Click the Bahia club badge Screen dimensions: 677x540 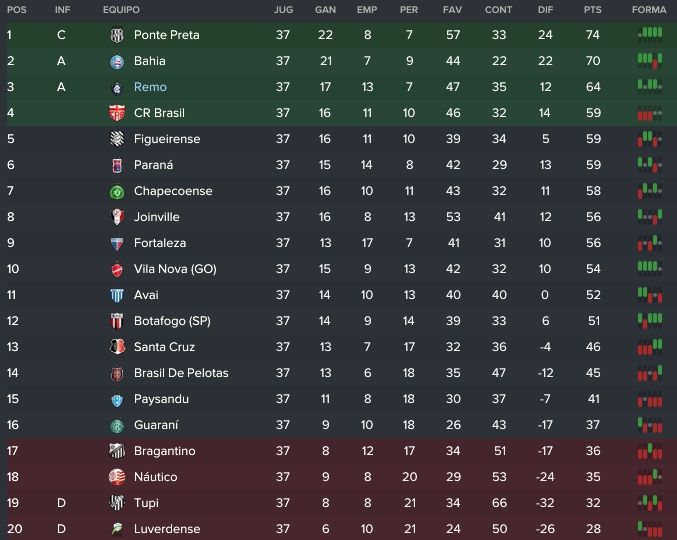117,62
